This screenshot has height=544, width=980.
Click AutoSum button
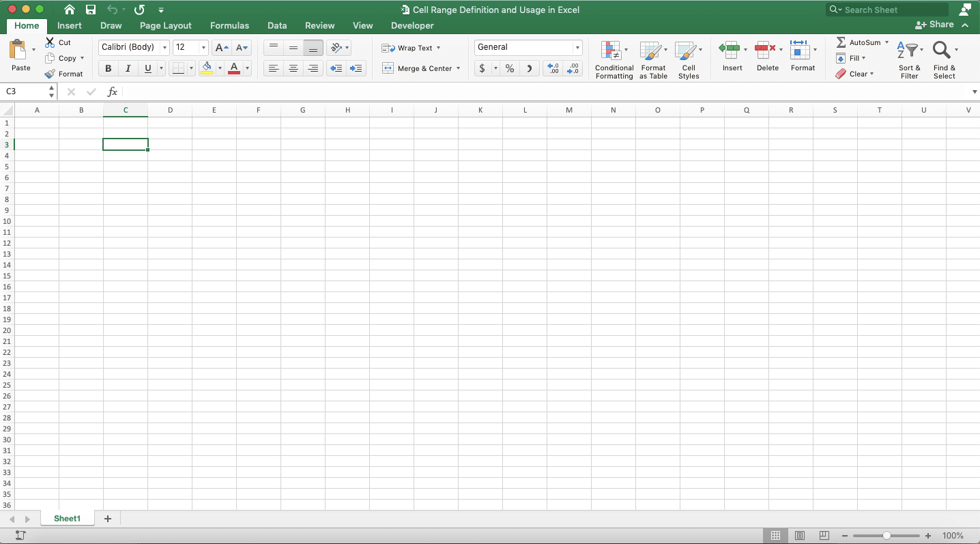863,42
